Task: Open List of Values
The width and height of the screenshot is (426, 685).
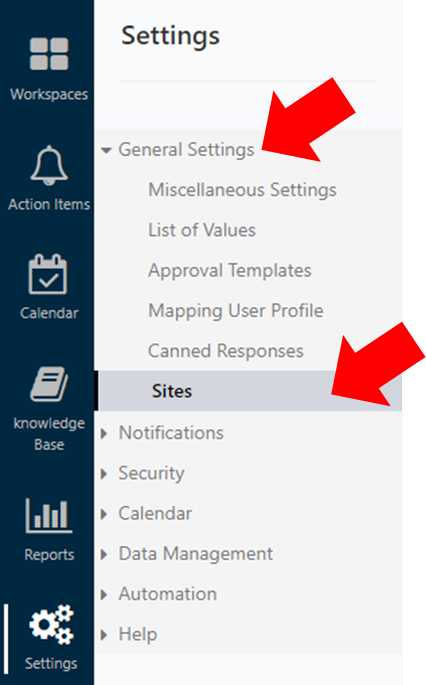Action: click(x=202, y=230)
